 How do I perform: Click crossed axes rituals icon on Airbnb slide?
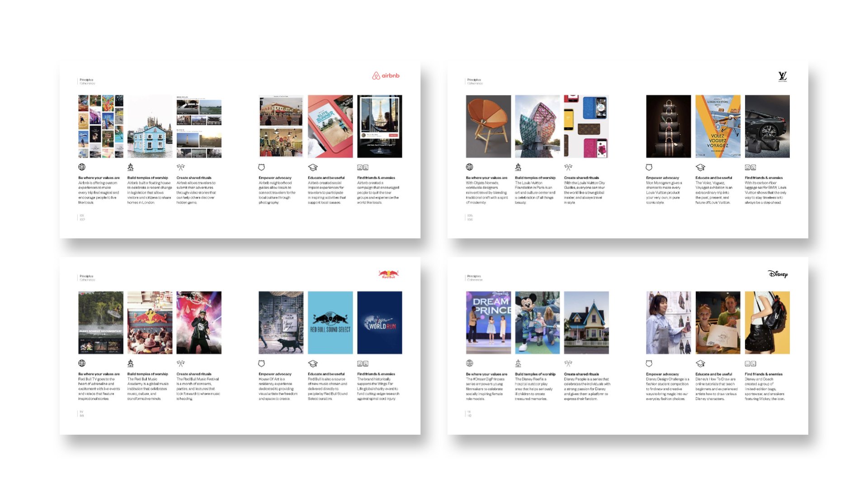pos(180,167)
